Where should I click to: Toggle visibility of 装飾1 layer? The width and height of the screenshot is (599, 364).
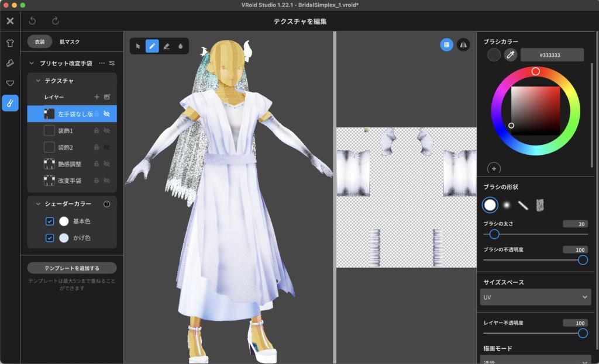point(106,130)
